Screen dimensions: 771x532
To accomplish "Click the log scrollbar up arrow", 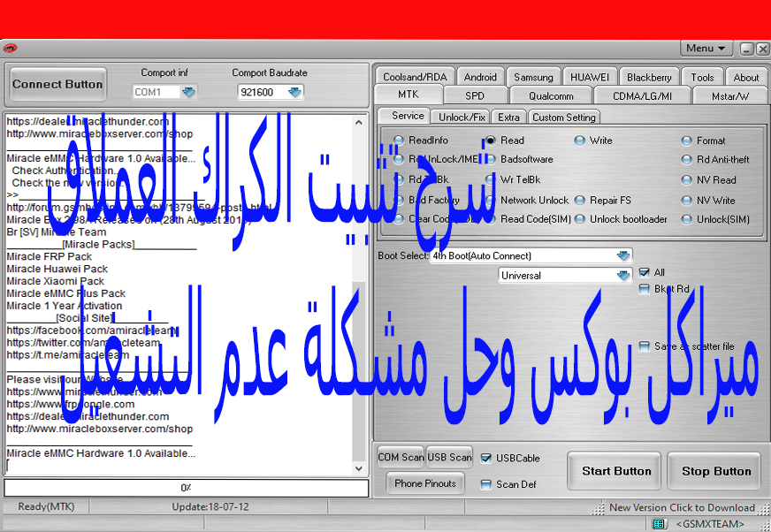I will (359, 123).
